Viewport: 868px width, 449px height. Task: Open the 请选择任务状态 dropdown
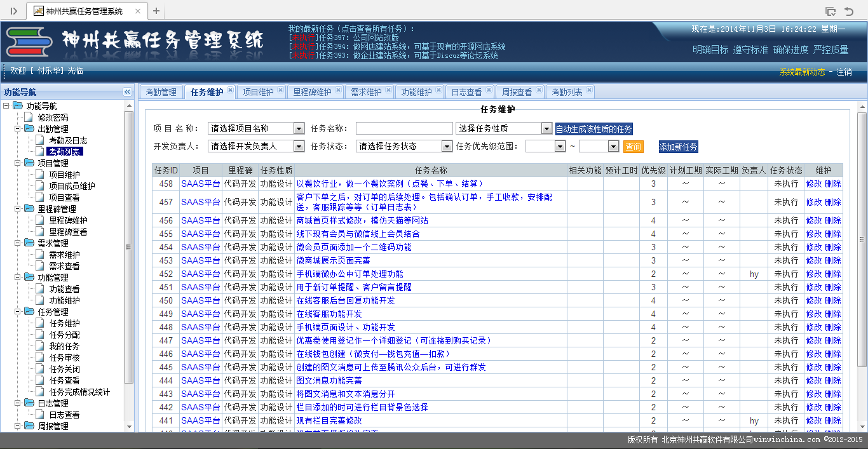(x=447, y=146)
